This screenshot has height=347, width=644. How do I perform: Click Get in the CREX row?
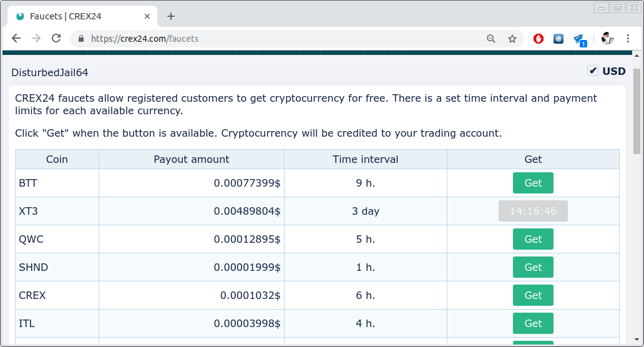point(533,295)
